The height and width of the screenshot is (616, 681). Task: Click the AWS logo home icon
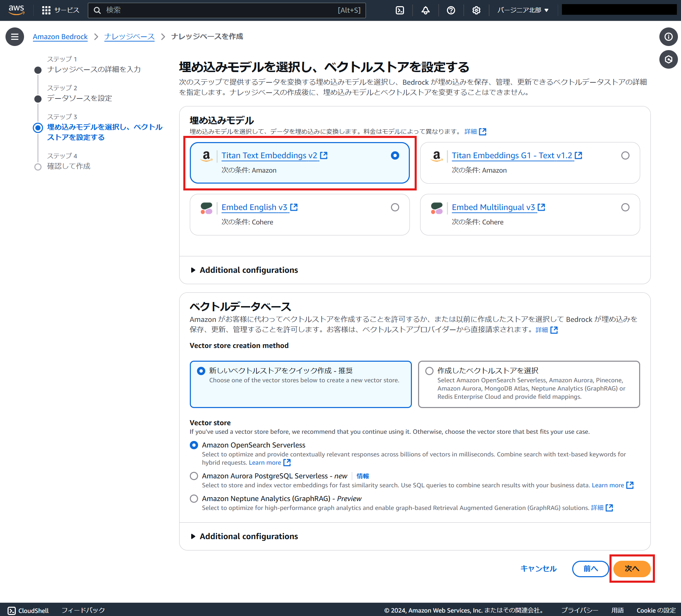click(x=16, y=10)
